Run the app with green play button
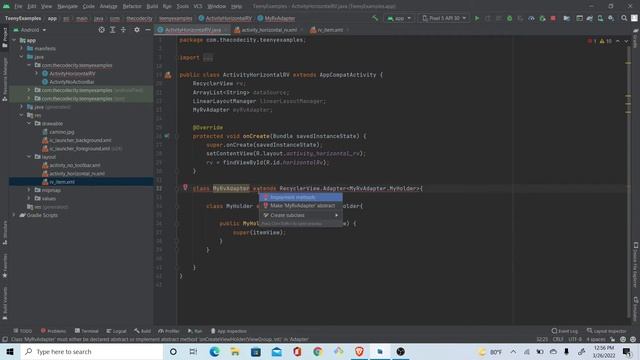This screenshot has width=640, height=360. 477,18
